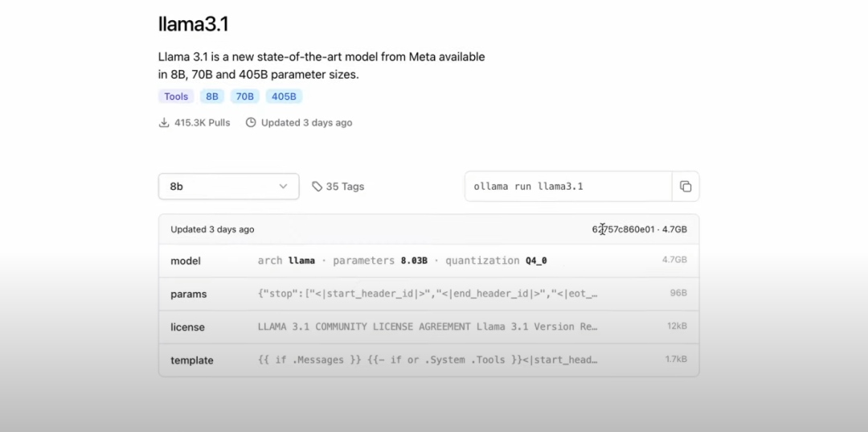868x432 pixels.
Task: Click the clock icon beside Updated 3 days ago
Action: pos(251,122)
